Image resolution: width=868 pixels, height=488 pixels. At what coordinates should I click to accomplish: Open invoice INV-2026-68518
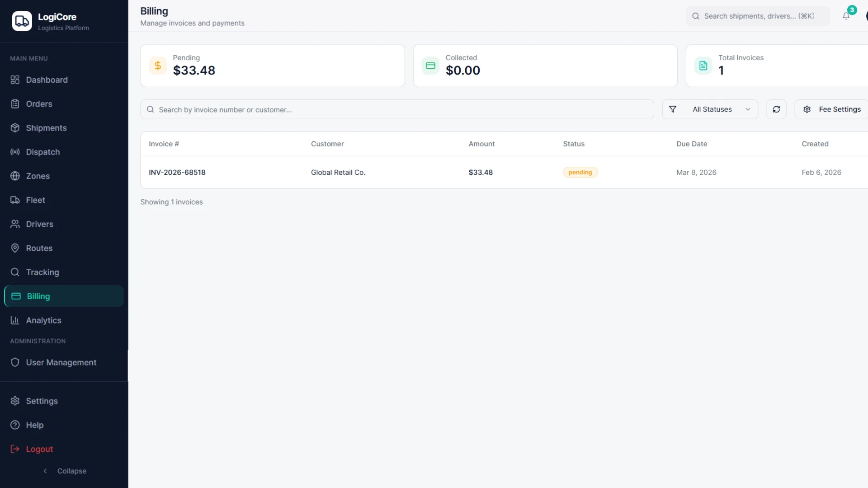tap(177, 172)
